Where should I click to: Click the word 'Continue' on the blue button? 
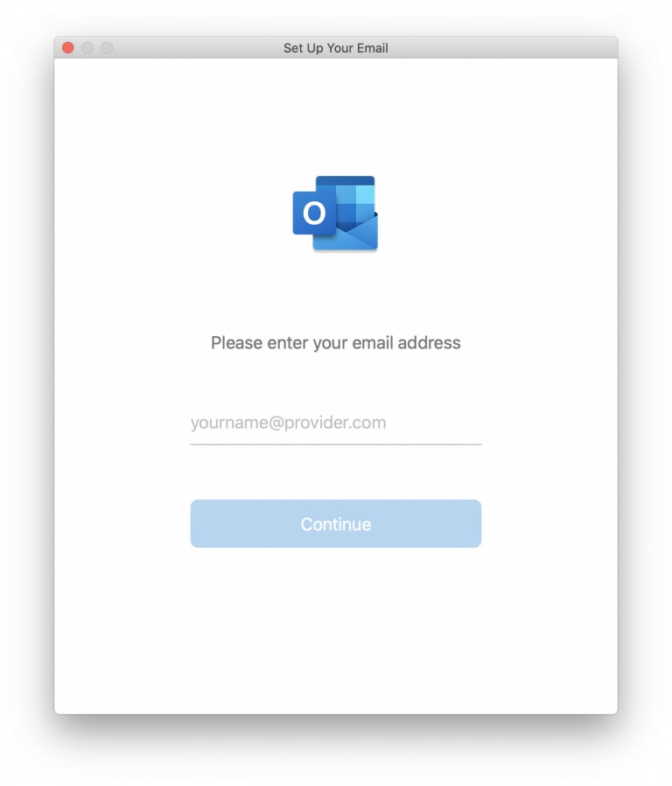tap(336, 524)
